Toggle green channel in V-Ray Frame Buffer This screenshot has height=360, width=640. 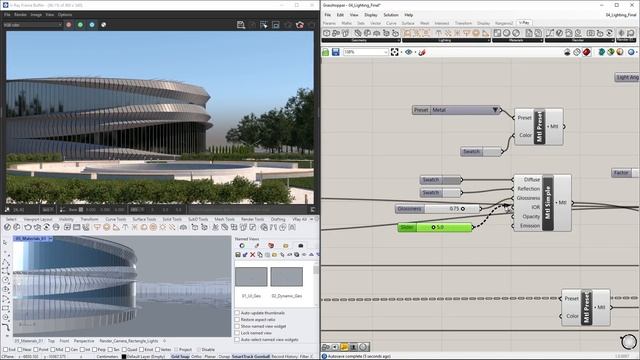[80, 25]
